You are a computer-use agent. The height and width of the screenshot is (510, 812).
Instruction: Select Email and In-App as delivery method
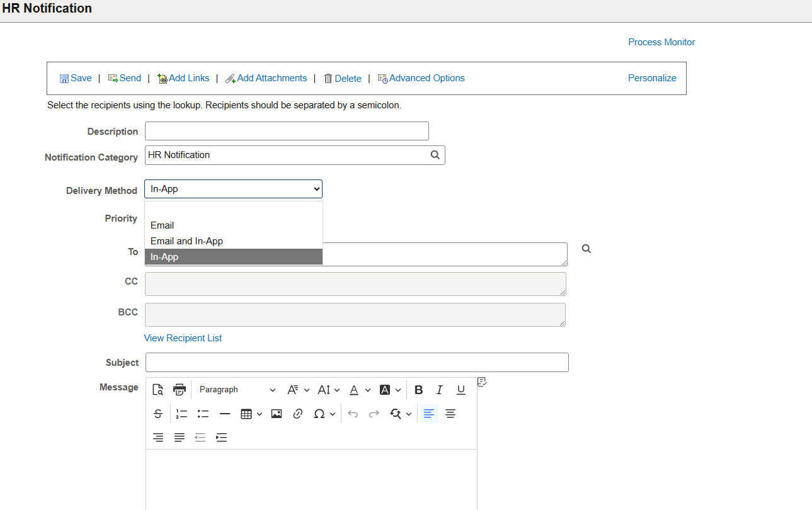pyautogui.click(x=186, y=241)
